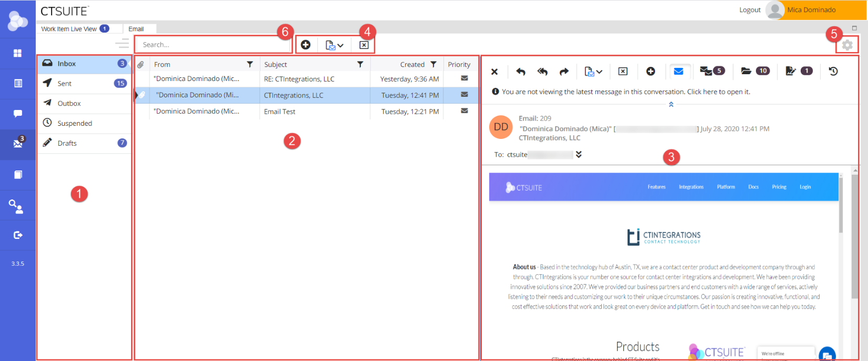Open the dashboard grid icon in sidebar

tap(17, 53)
